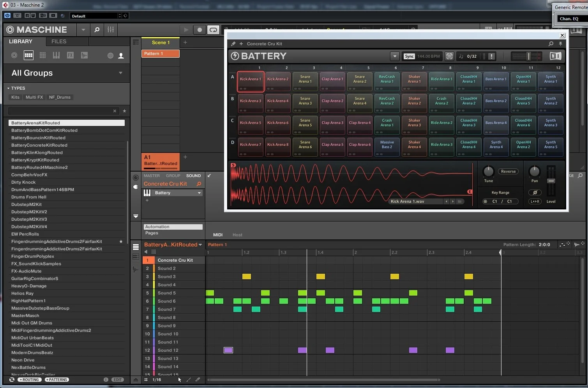Toggle the L/R channel swap button

535,202
